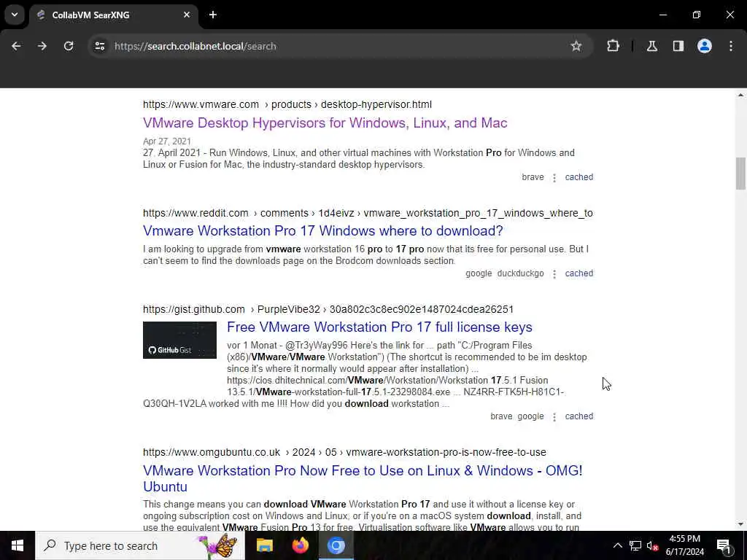Viewport: 747px width, 560px height.
Task: Click the scrollbar down arrow
Action: point(740,524)
